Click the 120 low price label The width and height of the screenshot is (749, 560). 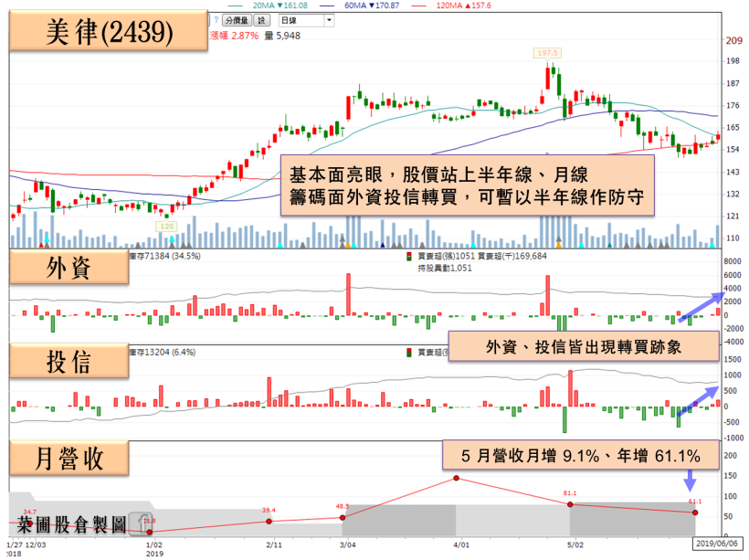tap(167, 227)
